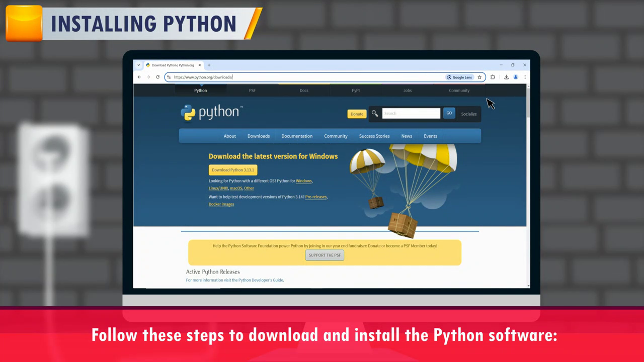Screen dimensions: 644x362
Task: Click Download Python 3.13.1 button
Action: [x=233, y=170]
